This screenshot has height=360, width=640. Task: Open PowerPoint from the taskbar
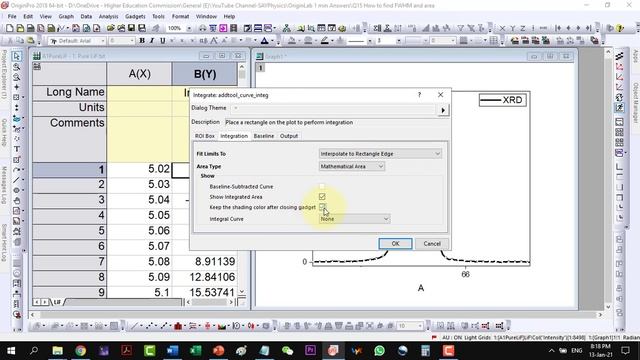coord(218,351)
